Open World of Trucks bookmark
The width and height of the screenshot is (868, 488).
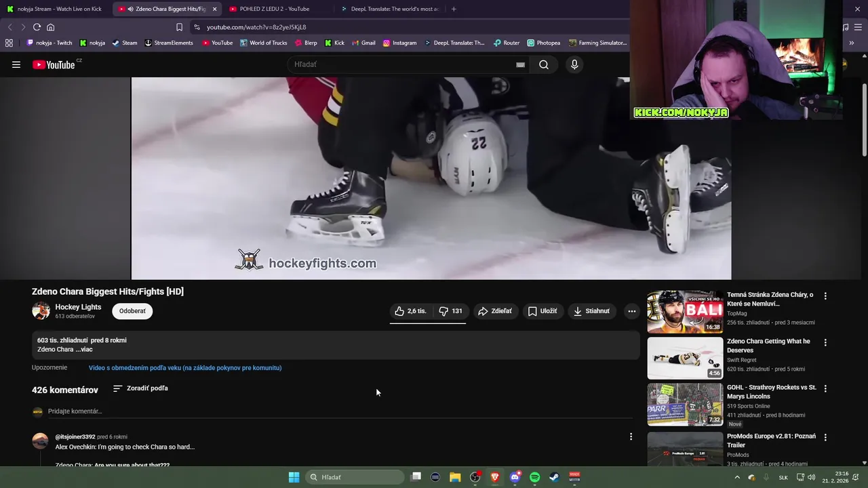[x=263, y=43]
